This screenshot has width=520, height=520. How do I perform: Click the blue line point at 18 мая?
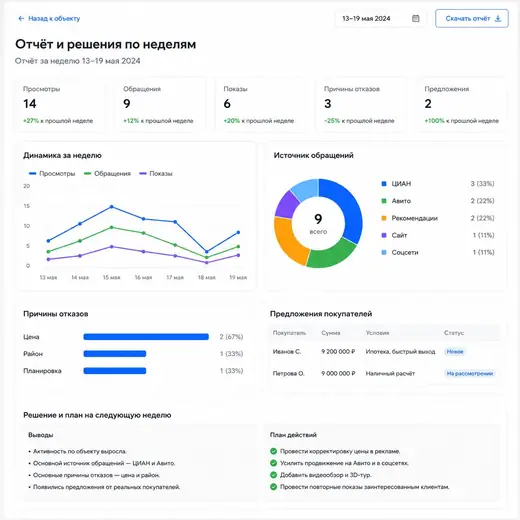pos(207,252)
